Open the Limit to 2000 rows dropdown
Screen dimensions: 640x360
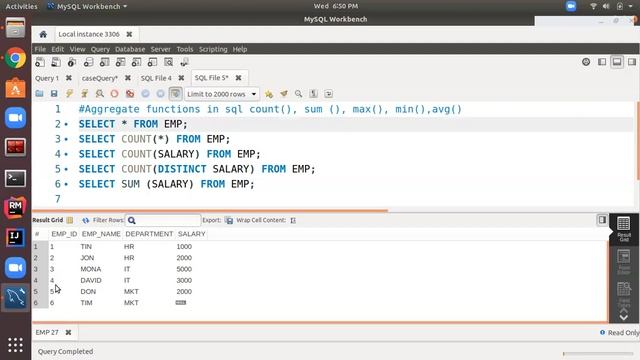(222, 94)
